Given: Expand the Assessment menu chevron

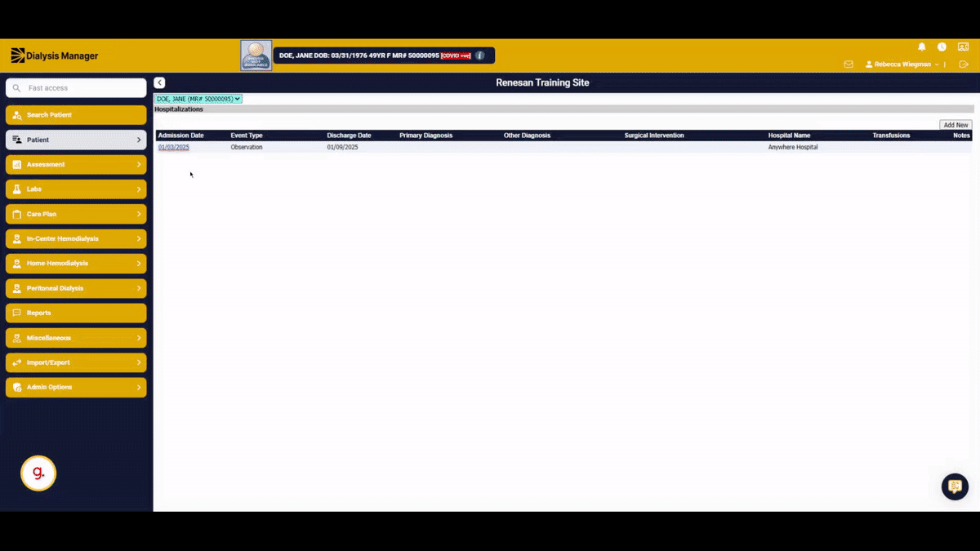Looking at the screenshot, I should pos(139,165).
